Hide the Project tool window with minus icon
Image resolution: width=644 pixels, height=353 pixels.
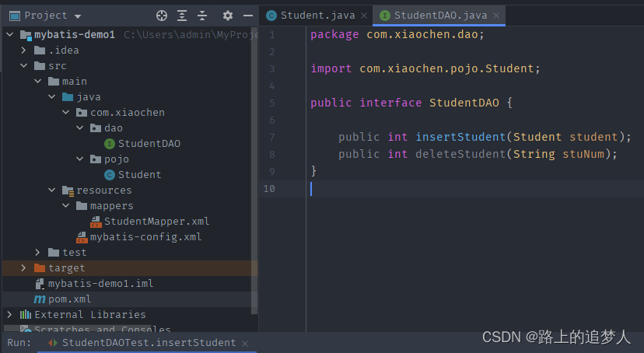(248, 16)
